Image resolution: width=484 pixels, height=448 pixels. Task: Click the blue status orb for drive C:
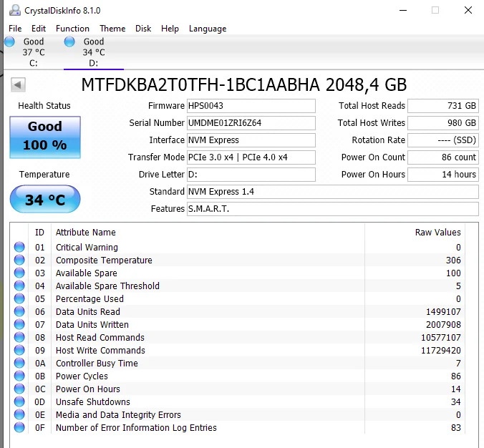(x=9, y=42)
